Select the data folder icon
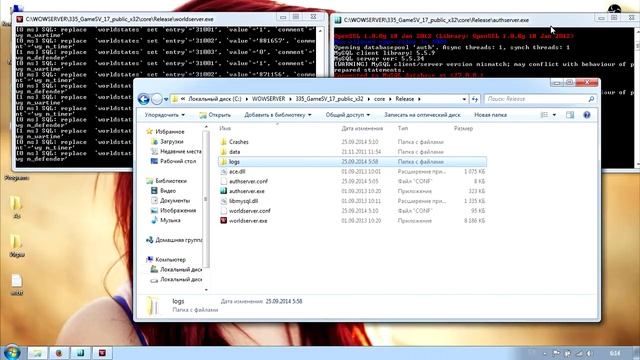This screenshot has height=360, width=640. pyautogui.click(x=223, y=151)
